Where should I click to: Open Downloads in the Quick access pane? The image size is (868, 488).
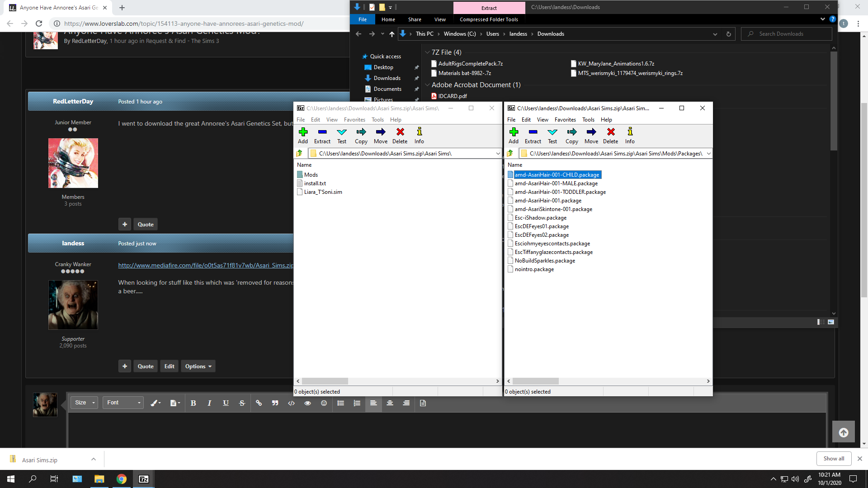tap(387, 78)
